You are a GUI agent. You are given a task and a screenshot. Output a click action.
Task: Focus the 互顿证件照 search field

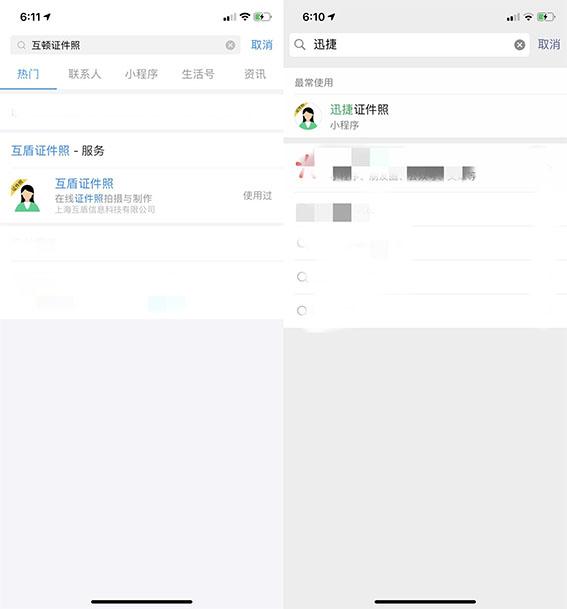point(125,45)
